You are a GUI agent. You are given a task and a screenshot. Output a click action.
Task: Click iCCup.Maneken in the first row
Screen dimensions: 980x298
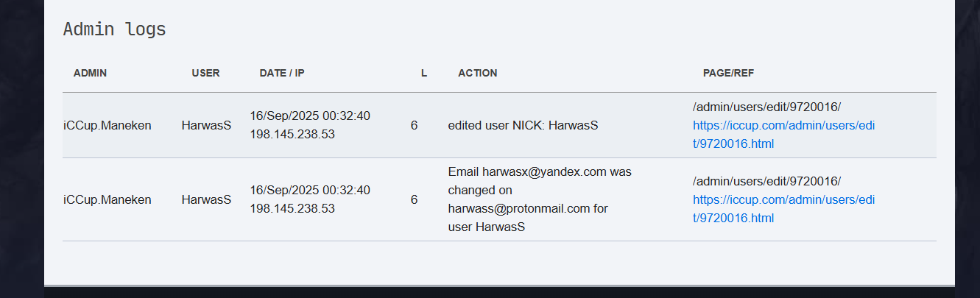[x=107, y=126]
